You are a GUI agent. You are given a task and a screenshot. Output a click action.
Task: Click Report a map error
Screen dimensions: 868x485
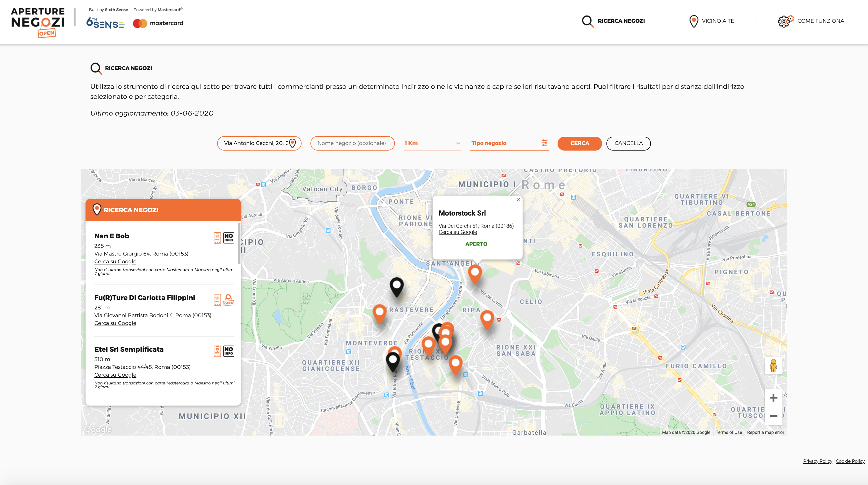765,432
